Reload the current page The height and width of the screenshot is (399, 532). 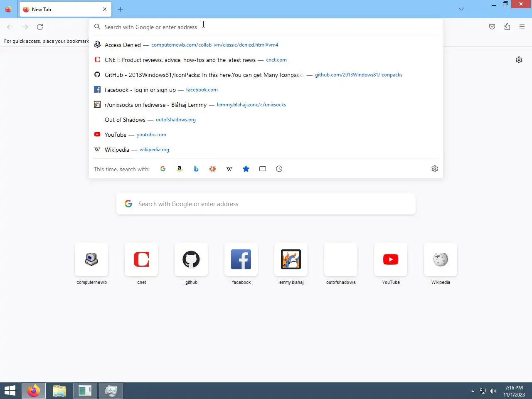click(x=40, y=27)
